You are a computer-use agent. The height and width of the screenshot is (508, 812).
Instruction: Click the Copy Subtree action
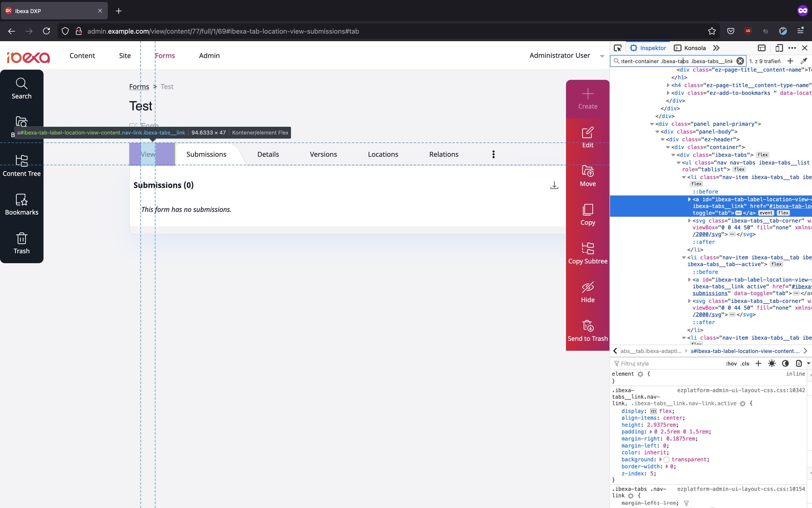[587, 253]
